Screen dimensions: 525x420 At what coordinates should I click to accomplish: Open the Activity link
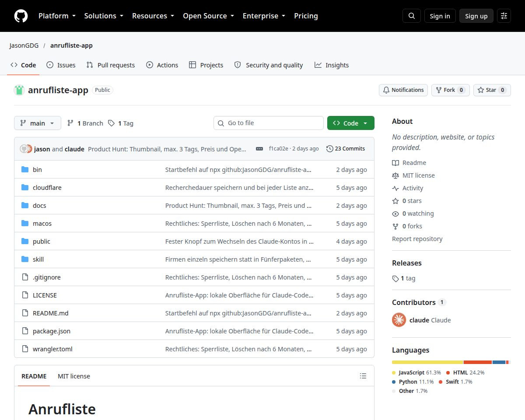point(408,188)
